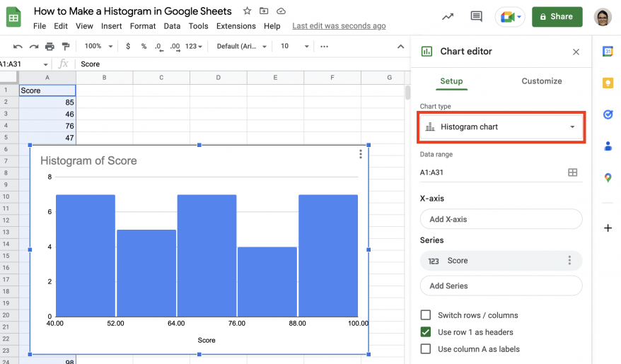
Task: Decrease decimal places
Action: tap(159, 47)
